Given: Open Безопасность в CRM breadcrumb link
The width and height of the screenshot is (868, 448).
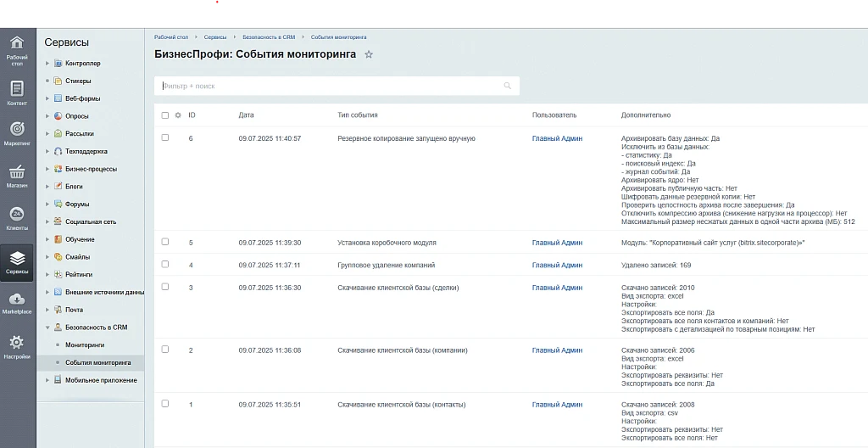Looking at the screenshot, I should point(269,37).
